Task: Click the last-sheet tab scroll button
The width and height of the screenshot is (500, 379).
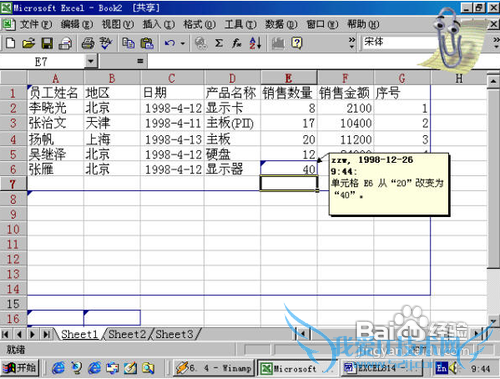Action: (46, 334)
